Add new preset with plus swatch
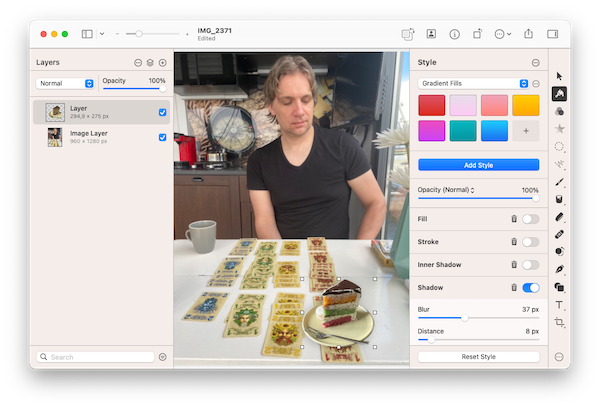This screenshot has width=600, height=408. click(x=526, y=131)
